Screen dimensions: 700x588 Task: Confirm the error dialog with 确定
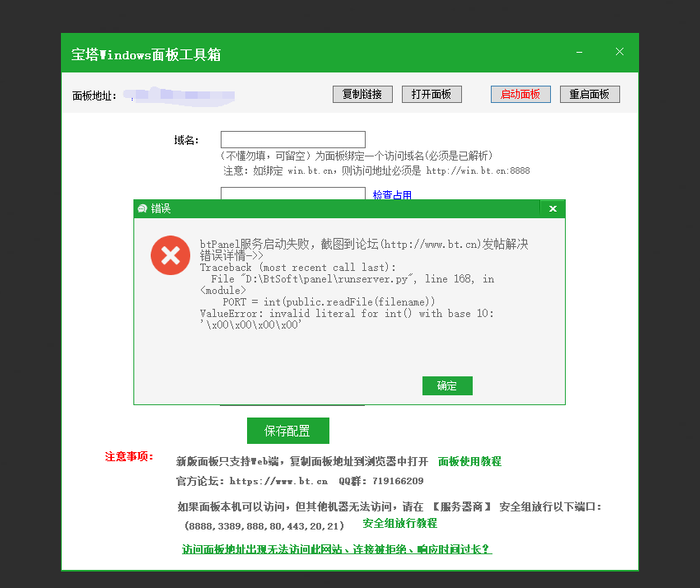click(447, 385)
